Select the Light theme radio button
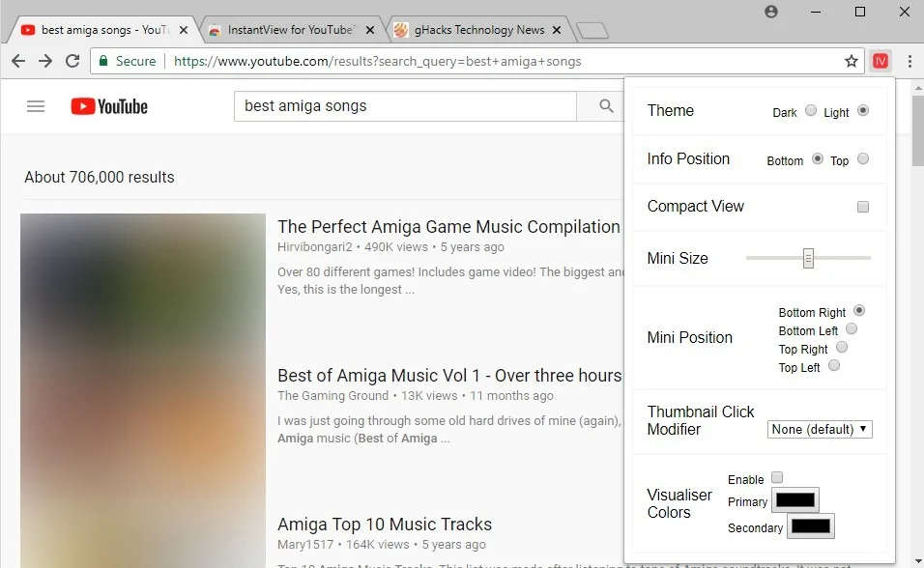This screenshot has width=924, height=568. [863, 110]
